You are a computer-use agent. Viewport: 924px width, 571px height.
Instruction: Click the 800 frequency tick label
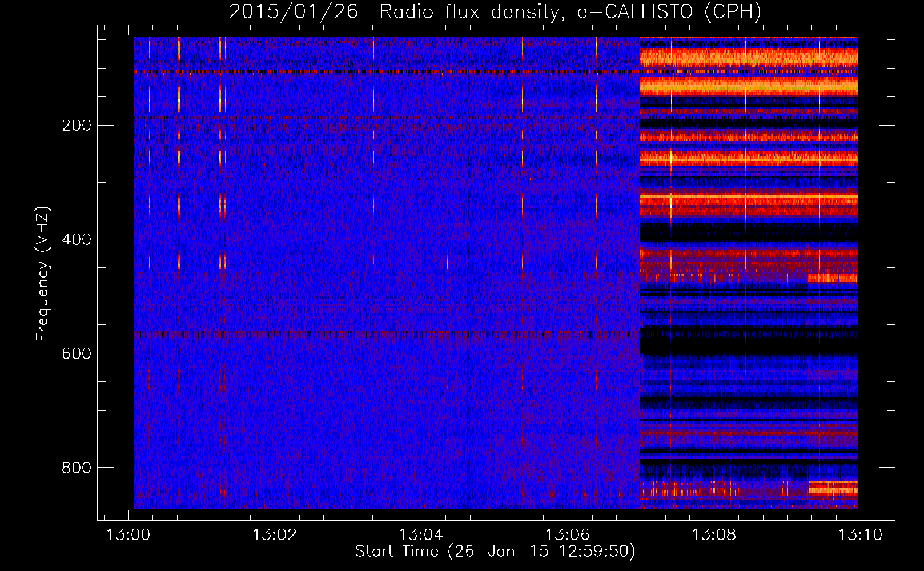[x=77, y=468]
